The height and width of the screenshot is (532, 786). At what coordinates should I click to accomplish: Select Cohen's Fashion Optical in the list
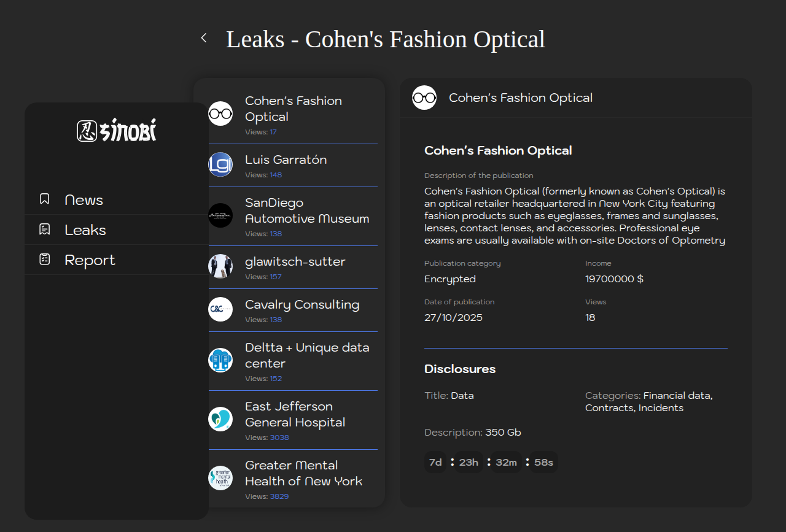[294, 109]
